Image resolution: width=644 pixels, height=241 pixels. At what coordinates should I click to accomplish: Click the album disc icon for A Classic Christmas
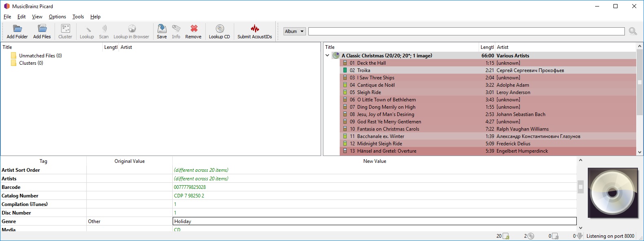click(x=336, y=55)
